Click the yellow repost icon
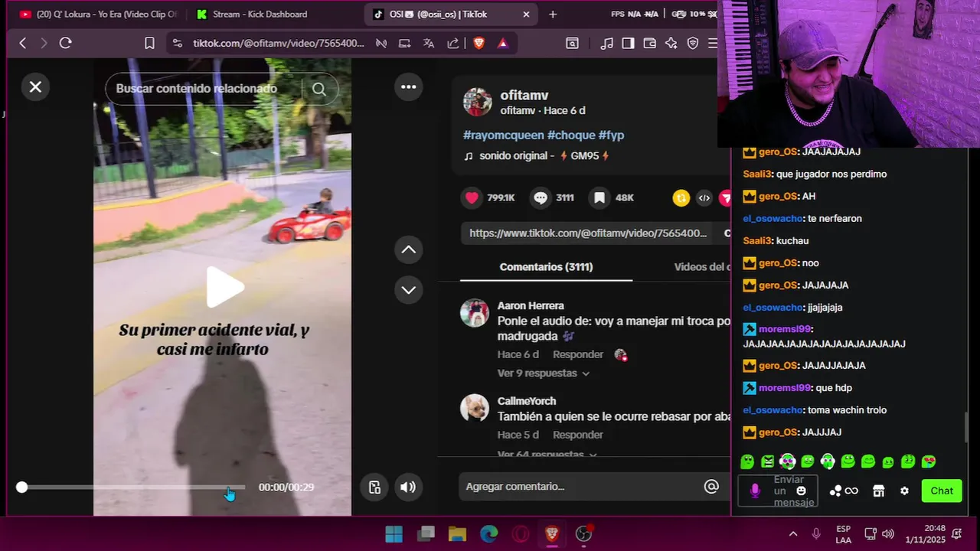 click(681, 198)
